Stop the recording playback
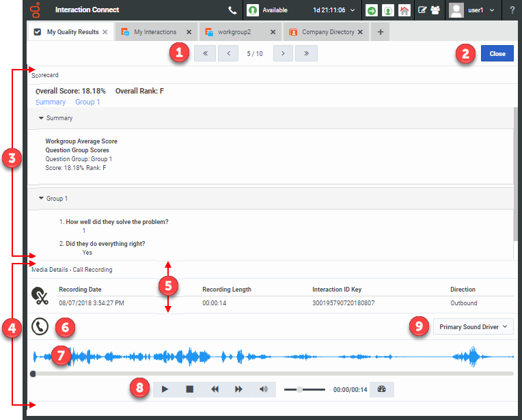This screenshot has height=420, width=522. pos(190,389)
